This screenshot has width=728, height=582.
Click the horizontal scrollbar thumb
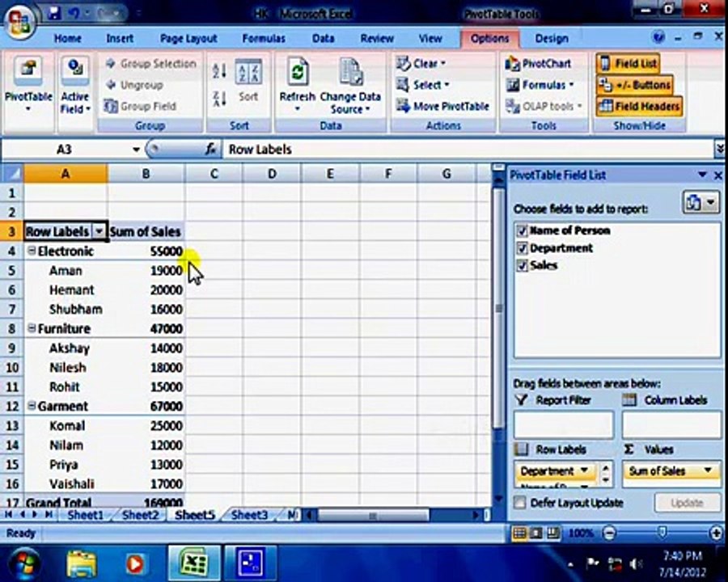373,515
